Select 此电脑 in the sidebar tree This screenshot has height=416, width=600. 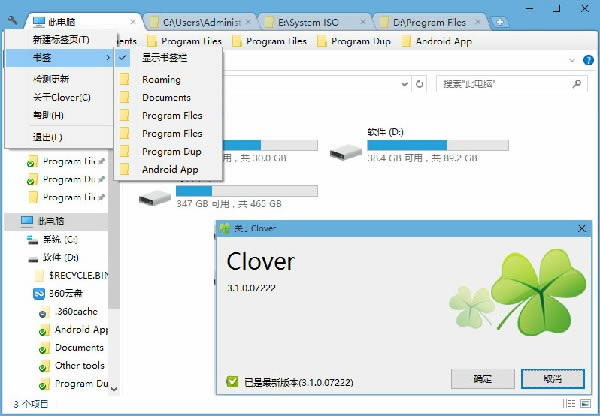(x=56, y=221)
